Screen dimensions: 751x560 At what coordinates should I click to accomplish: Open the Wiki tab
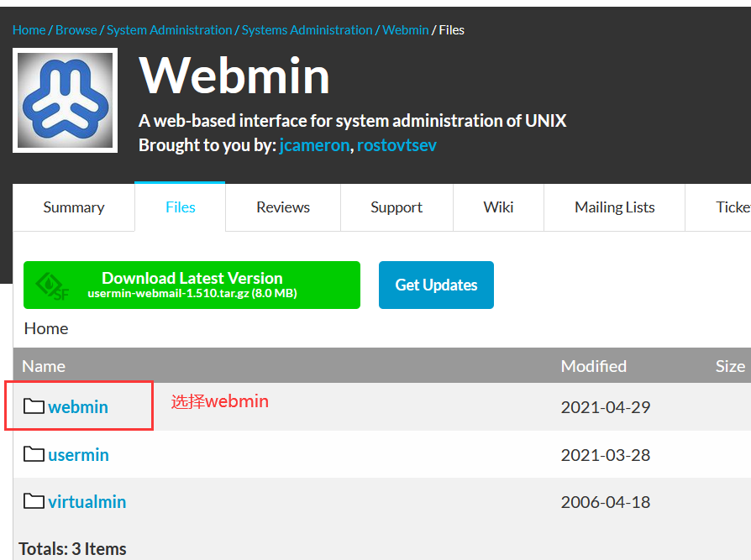pos(499,207)
